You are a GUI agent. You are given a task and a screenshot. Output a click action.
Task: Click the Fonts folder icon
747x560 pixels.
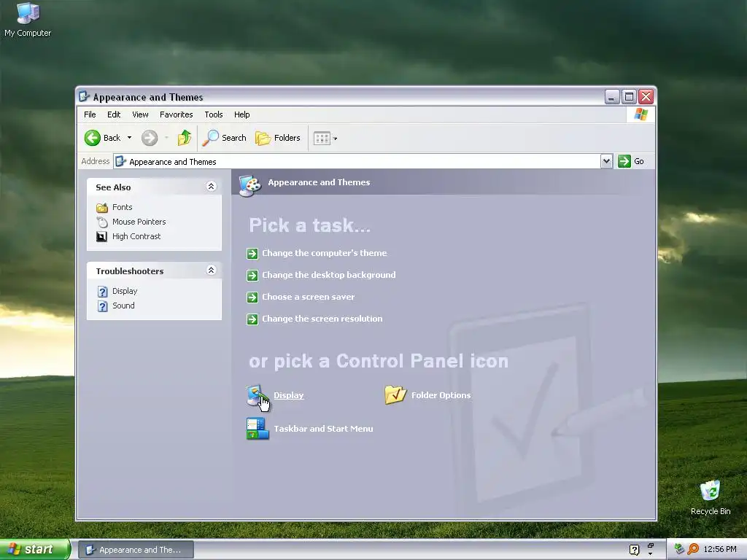[102, 208]
